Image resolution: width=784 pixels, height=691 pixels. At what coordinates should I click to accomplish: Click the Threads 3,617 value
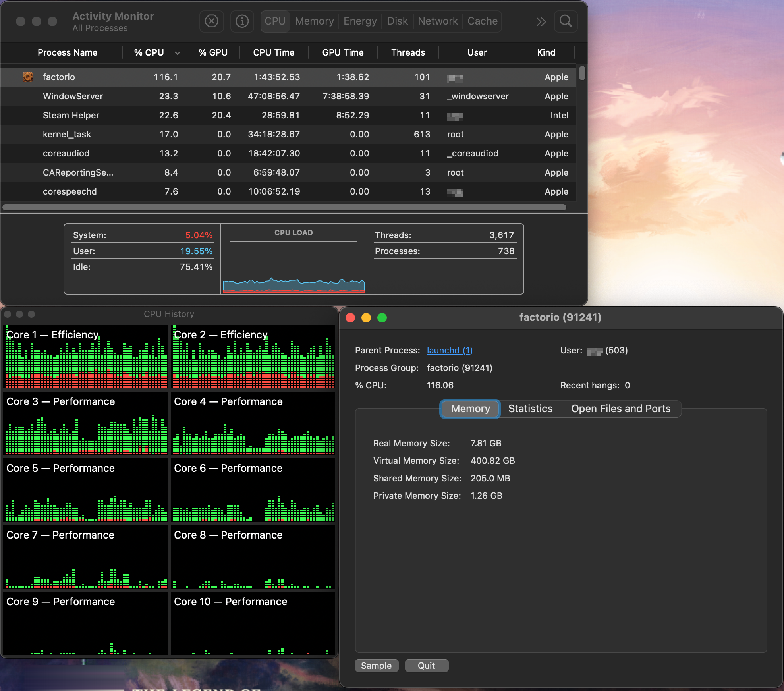(x=502, y=235)
